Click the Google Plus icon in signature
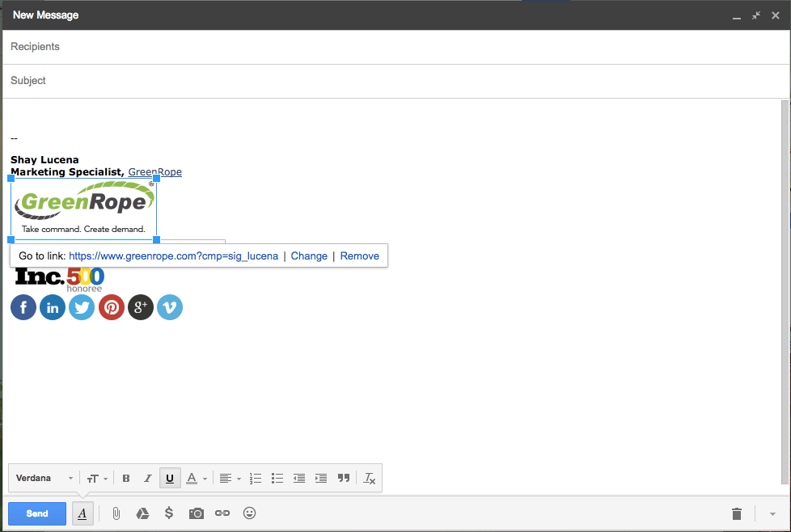This screenshot has width=791, height=532. click(141, 307)
